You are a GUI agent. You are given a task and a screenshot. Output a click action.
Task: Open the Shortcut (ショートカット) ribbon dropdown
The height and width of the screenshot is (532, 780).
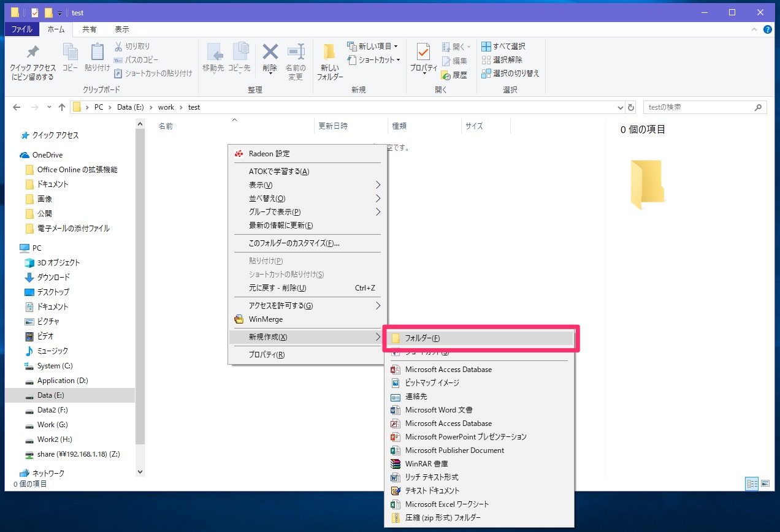[x=374, y=59]
